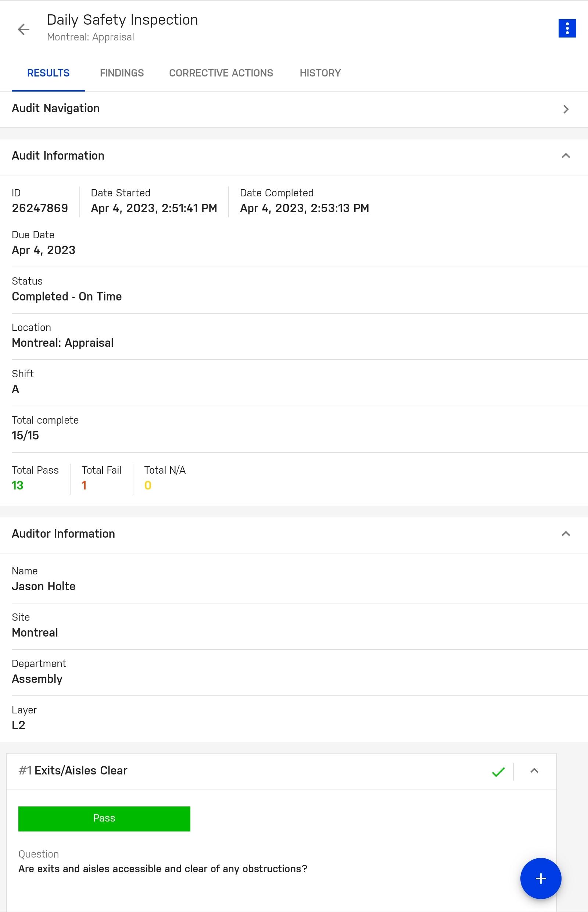Click the green checkmark on Exits/Aisles Clear
588x912 pixels.
498,772
